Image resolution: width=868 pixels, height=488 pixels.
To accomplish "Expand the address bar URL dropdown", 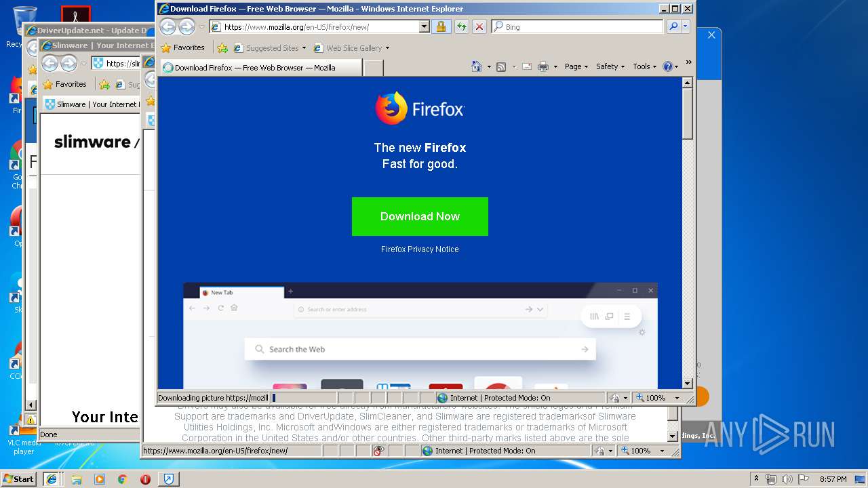I will [425, 27].
